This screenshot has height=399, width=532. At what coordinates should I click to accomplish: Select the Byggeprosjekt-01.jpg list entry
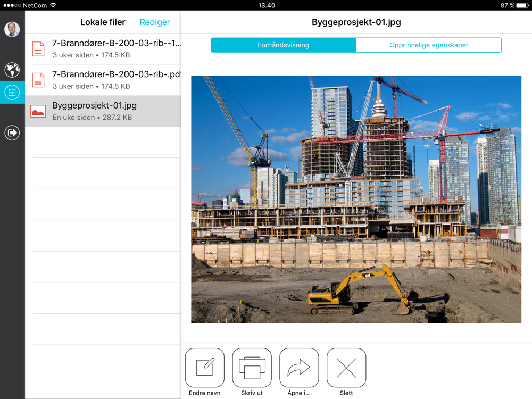click(103, 111)
